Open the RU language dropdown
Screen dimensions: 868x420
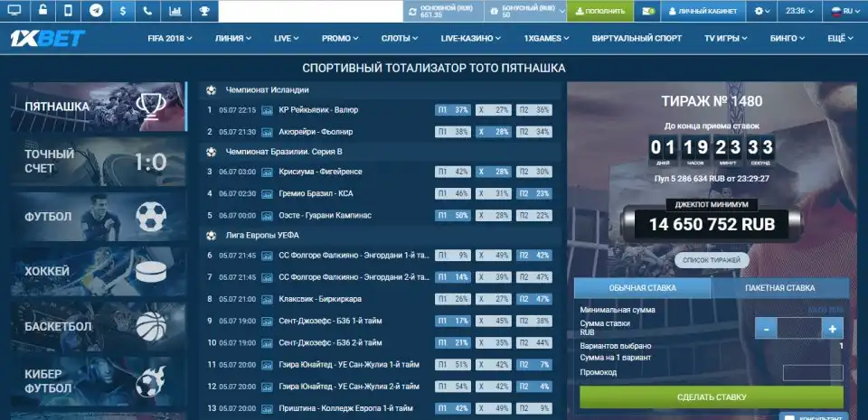tap(843, 11)
